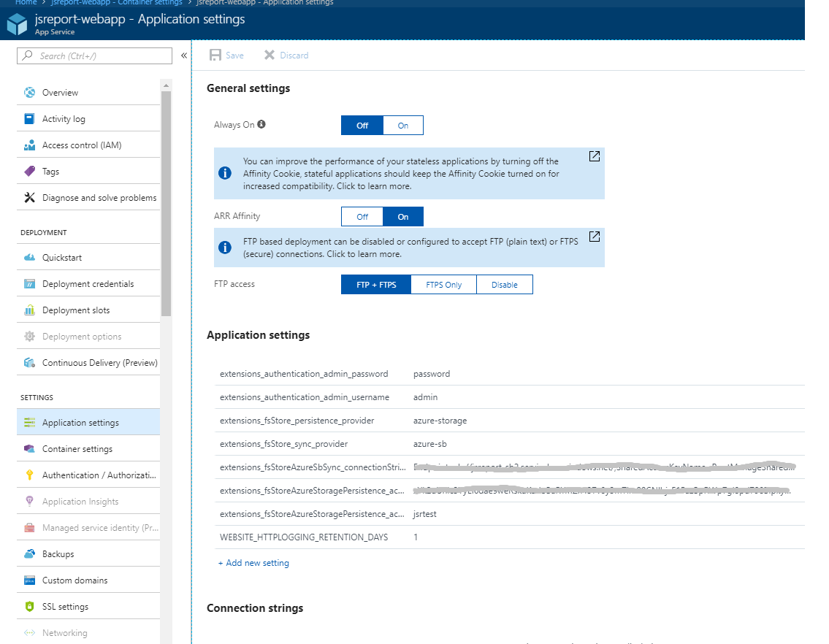Click the Activity log book icon

30,119
